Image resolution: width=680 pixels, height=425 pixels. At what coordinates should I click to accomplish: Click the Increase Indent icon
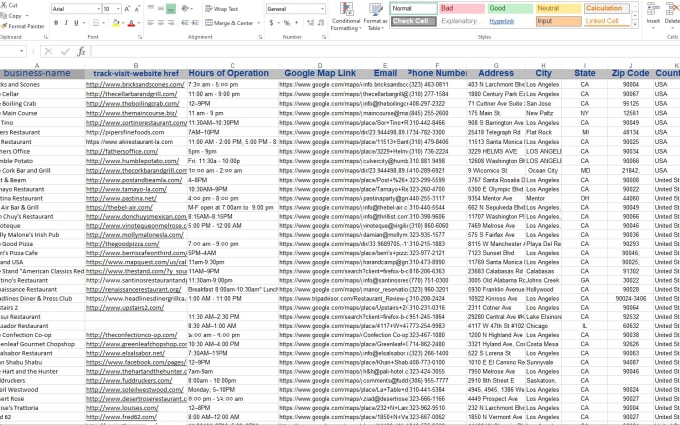195,23
